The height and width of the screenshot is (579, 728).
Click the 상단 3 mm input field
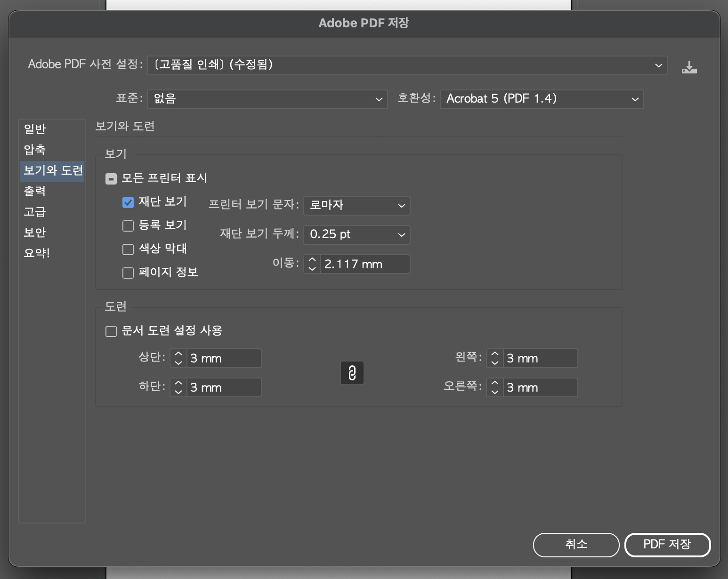click(x=224, y=358)
